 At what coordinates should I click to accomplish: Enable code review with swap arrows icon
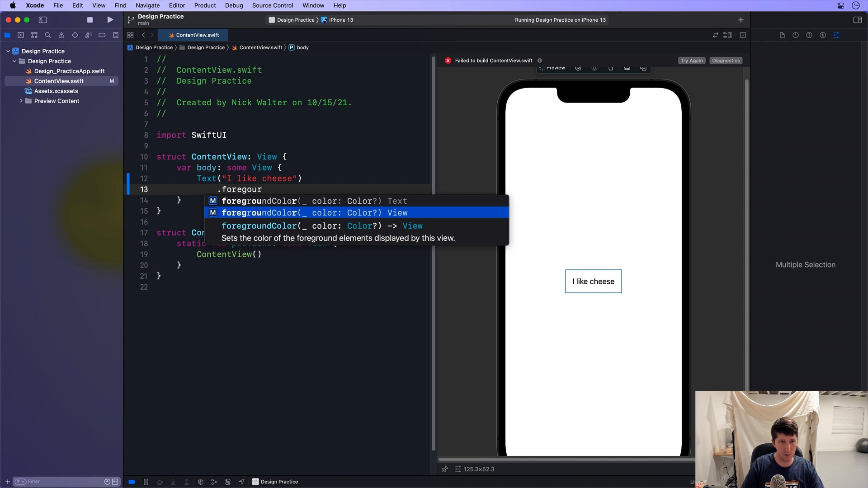(x=715, y=35)
